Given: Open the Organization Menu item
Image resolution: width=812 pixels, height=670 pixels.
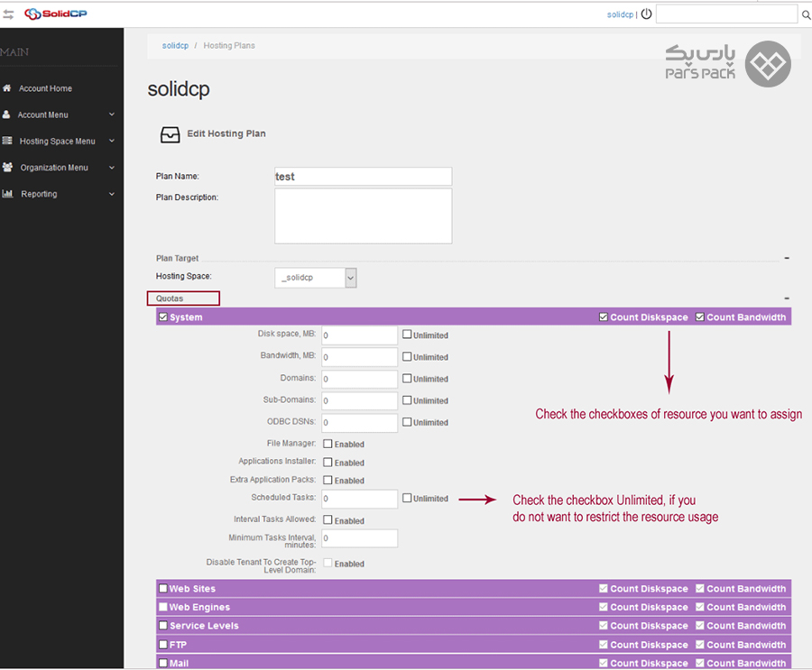Looking at the screenshot, I should pos(54,168).
